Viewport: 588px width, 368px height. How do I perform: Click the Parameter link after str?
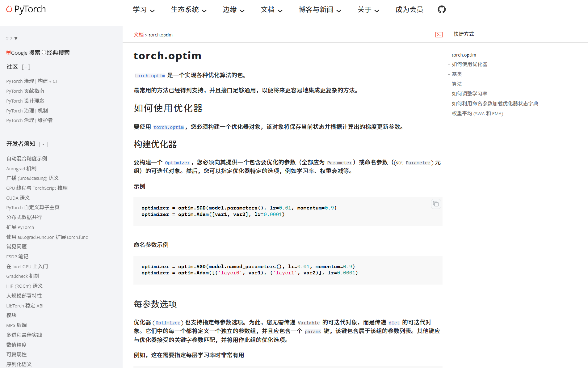pyautogui.click(x=418, y=163)
